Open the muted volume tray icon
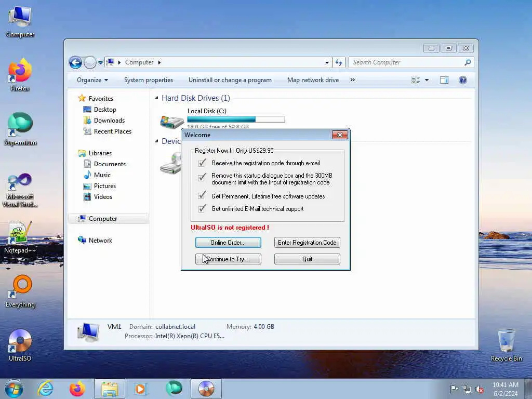 [x=480, y=389]
